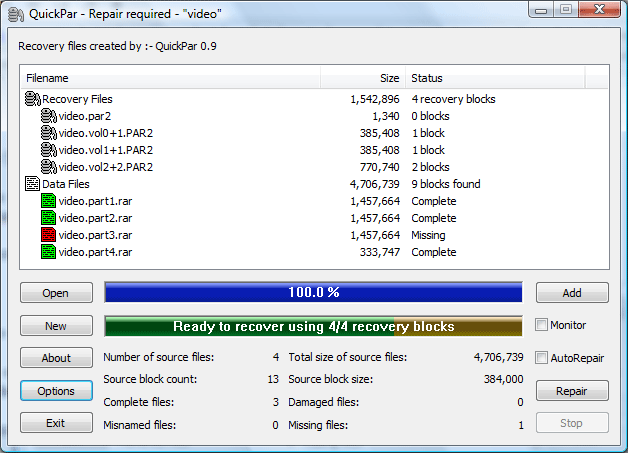
Task: Click the icon beside video.vol1+1.PAR2
Action: 48,150
